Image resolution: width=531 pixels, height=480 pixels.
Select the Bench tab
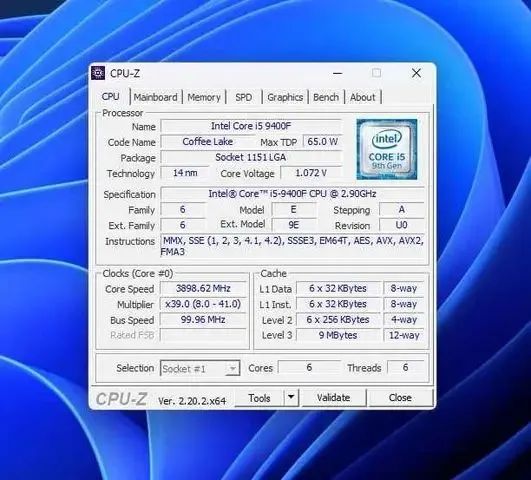(326, 97)
